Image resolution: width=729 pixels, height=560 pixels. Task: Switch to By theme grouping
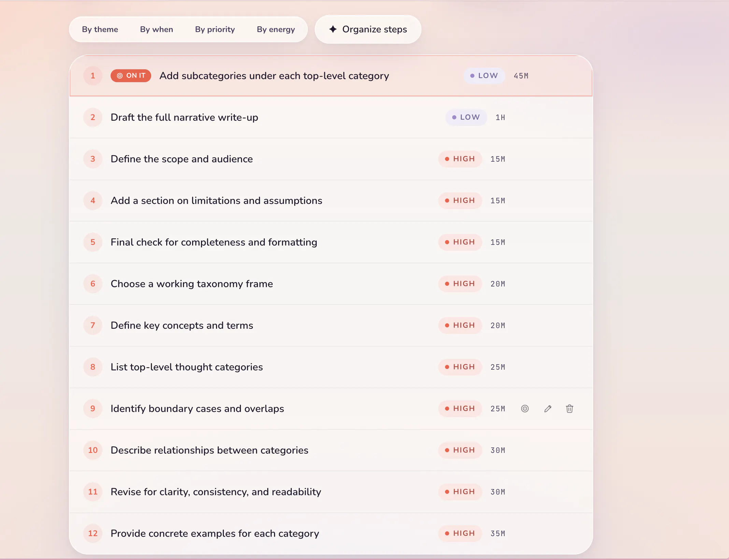coord(100,29)
